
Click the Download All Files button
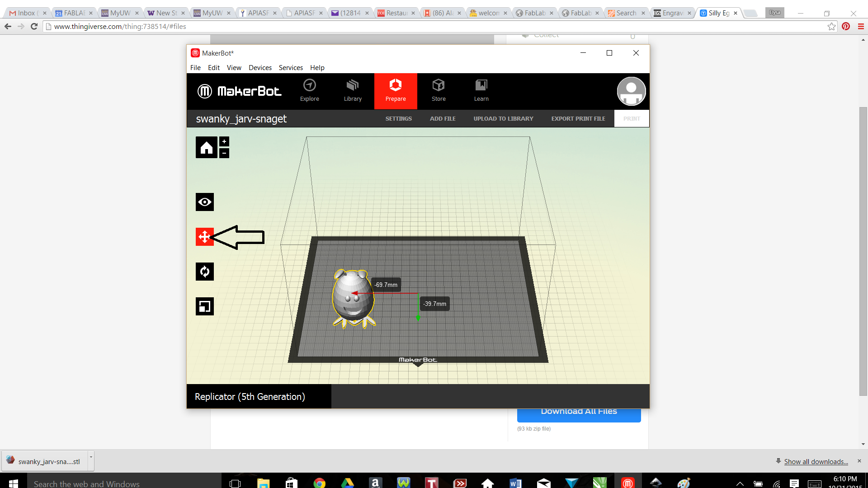(x=579, y=413)
